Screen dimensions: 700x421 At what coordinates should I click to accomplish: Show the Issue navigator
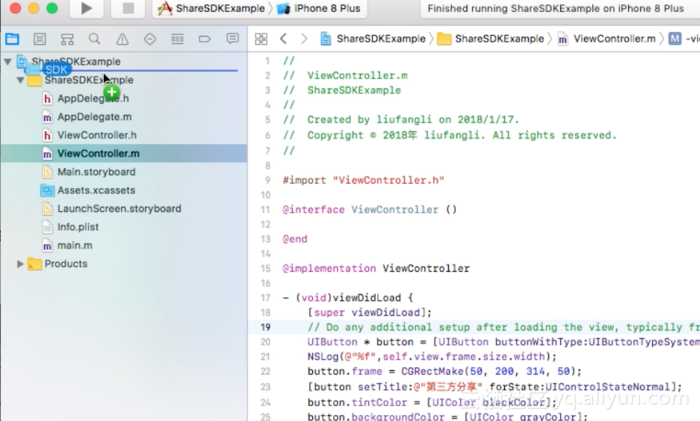122,39
